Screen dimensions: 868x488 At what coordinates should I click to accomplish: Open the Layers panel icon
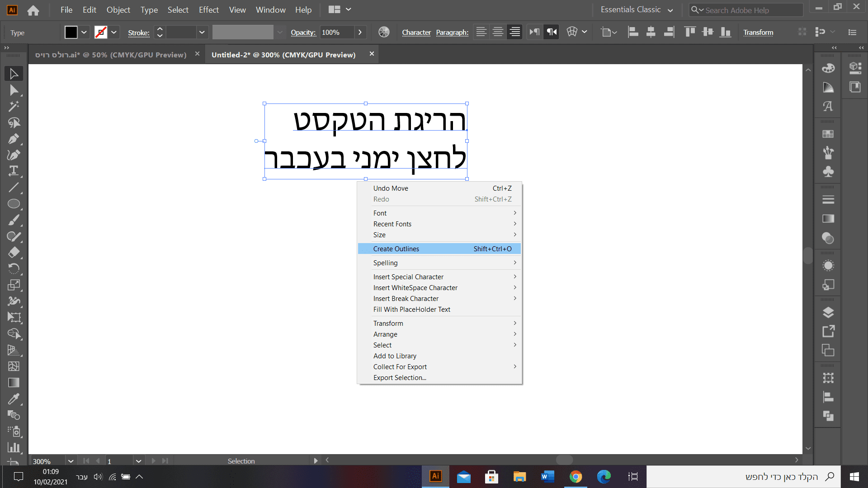tap(828, 312)
